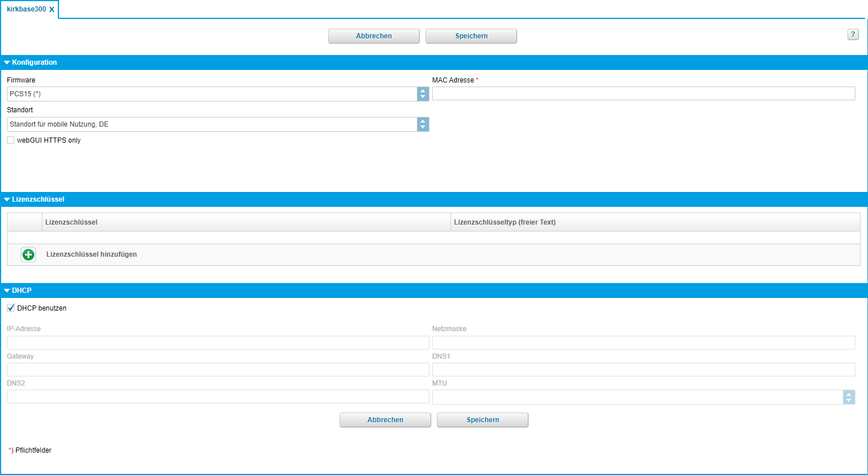Click Lizenzschlüsseltyp (freier Text) column header
Viewport: 868px width, 475px height.
tap(656, 222)
